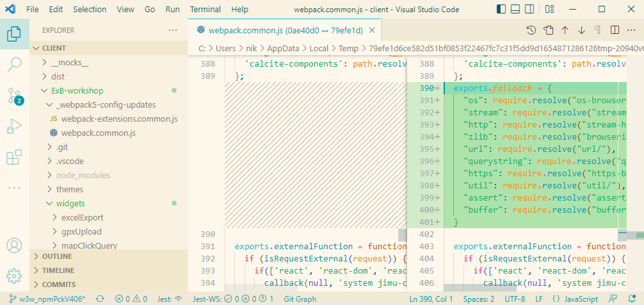This screenshot has width=644, height=305.
Task: Open Explorer views and more actions ellipsis
Action: click(x=173, y=30)
